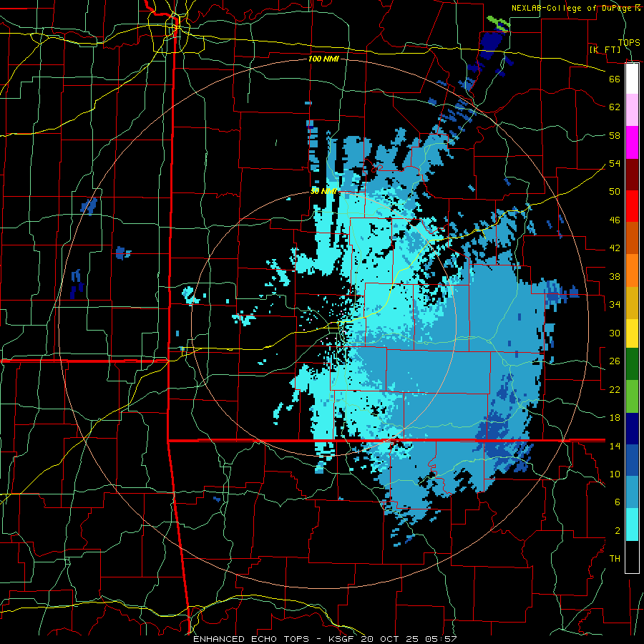Click the cyan legend swatch
Image resolution: width=644 pixels, height=644 pixels.
pyautogui.click(x=632, y=525)
